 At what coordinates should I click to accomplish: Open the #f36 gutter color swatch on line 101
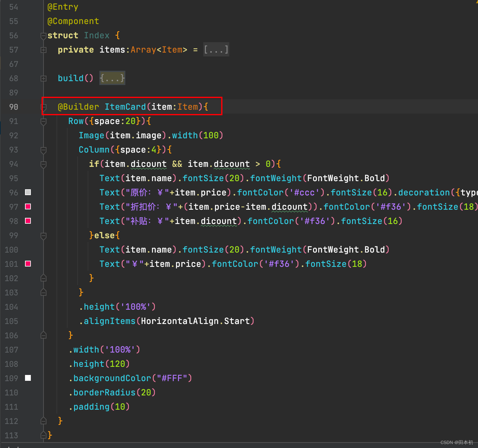pyautogui.click(x=28, y=264)
